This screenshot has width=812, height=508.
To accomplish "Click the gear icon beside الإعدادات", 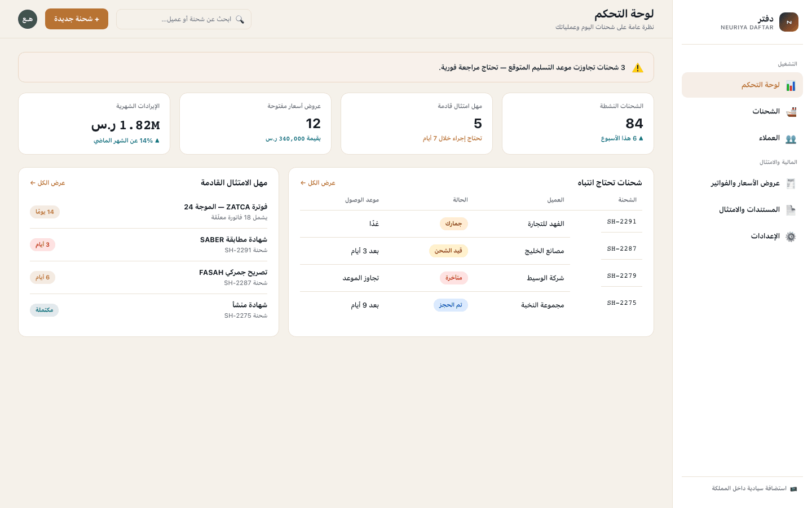I will coord(791,237).
